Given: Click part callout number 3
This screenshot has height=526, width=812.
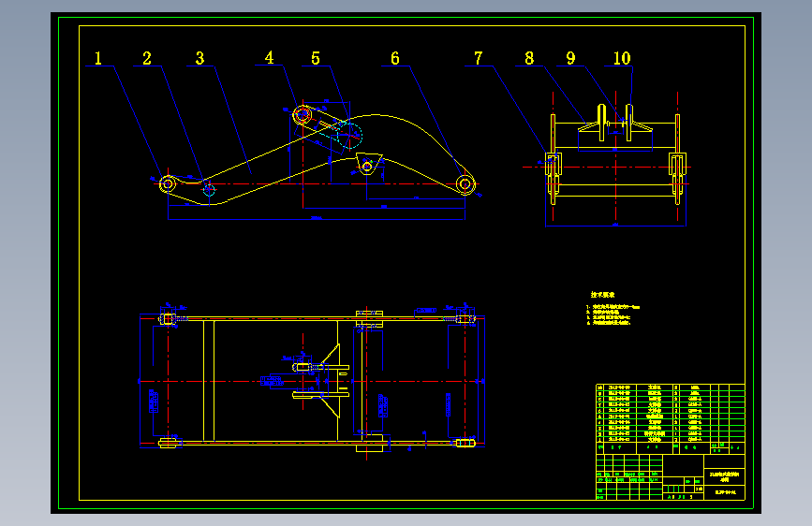Looking at the screenshot, I should (199, 58).
